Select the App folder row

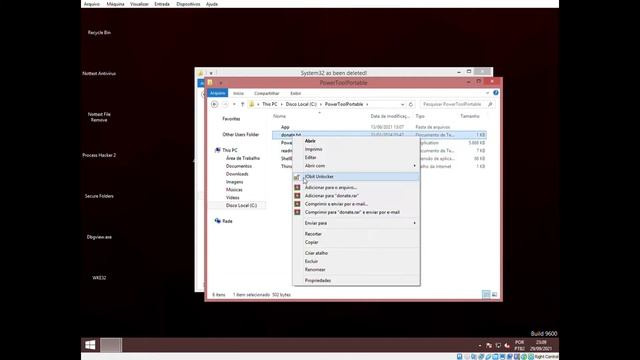379,127
